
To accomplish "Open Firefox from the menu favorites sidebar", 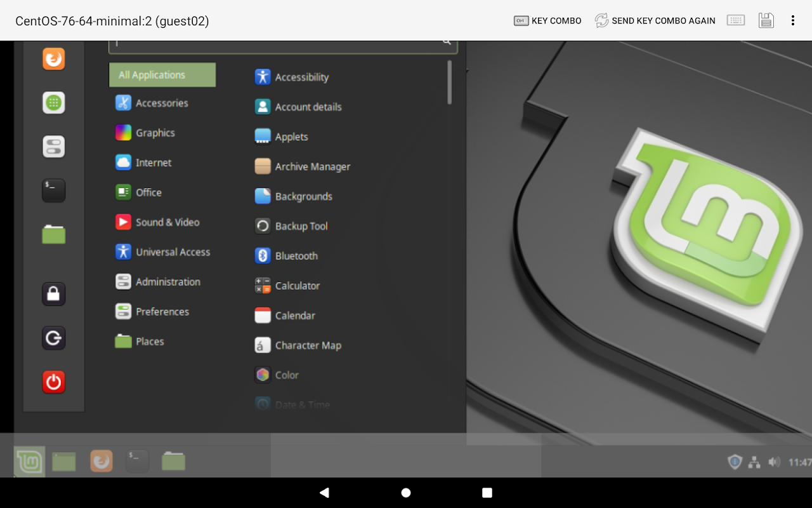I will [54, 58].
